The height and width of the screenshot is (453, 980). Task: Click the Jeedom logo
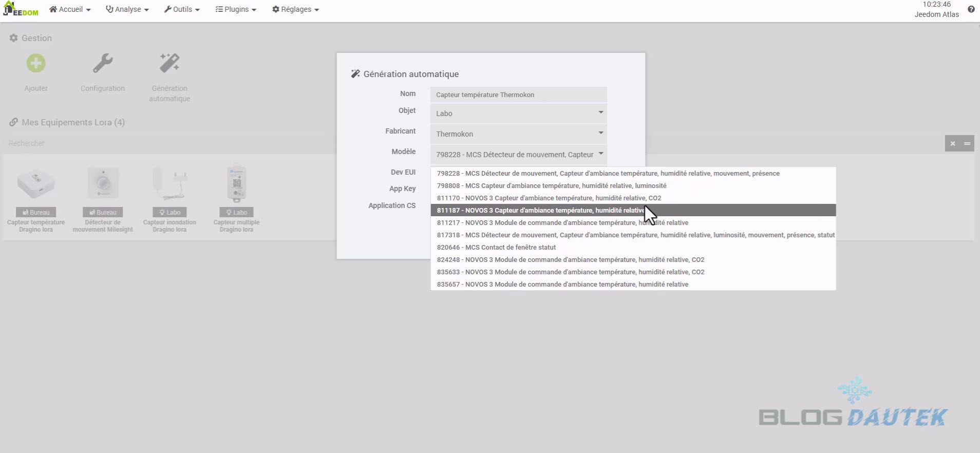(x=21, y=9)
